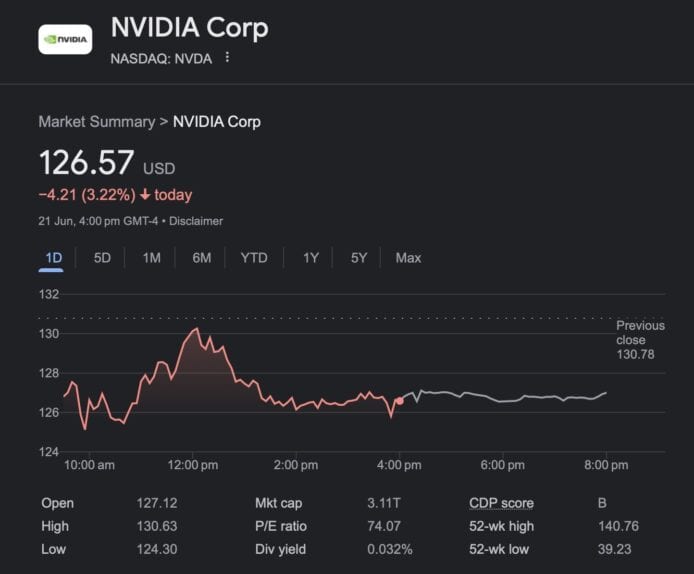The width and height of the screenshot is (694, 574).
Task: Click the NASDAQ: NVDA ticker text
Action: 161,58
